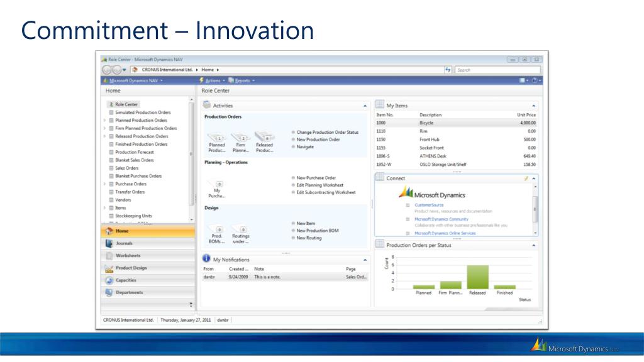Click the Forward navigation arrow button
The height and width of the screenshot is (362, 644).
pyautogui.click(x=116, y=70)
